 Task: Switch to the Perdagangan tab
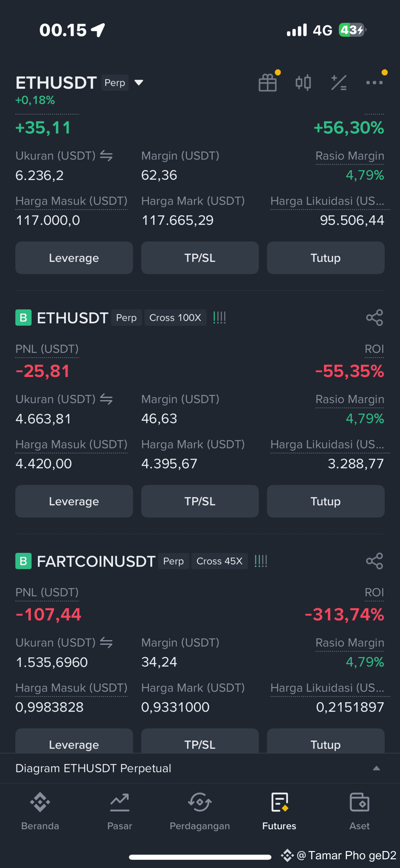200,812
